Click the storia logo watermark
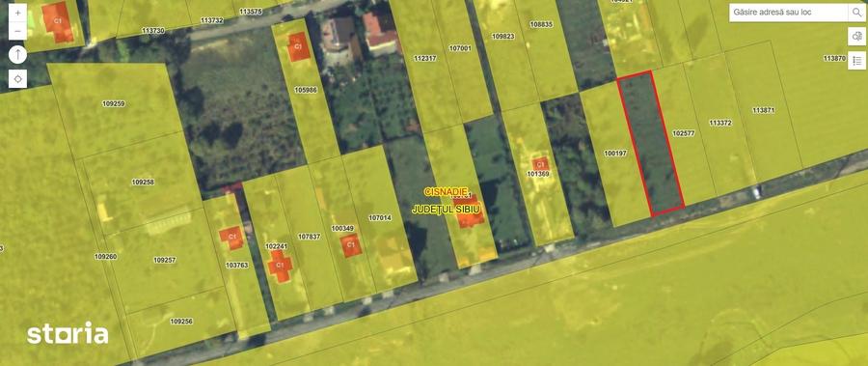868x366 pixels. pyautogui.click(x=68, y=334)
